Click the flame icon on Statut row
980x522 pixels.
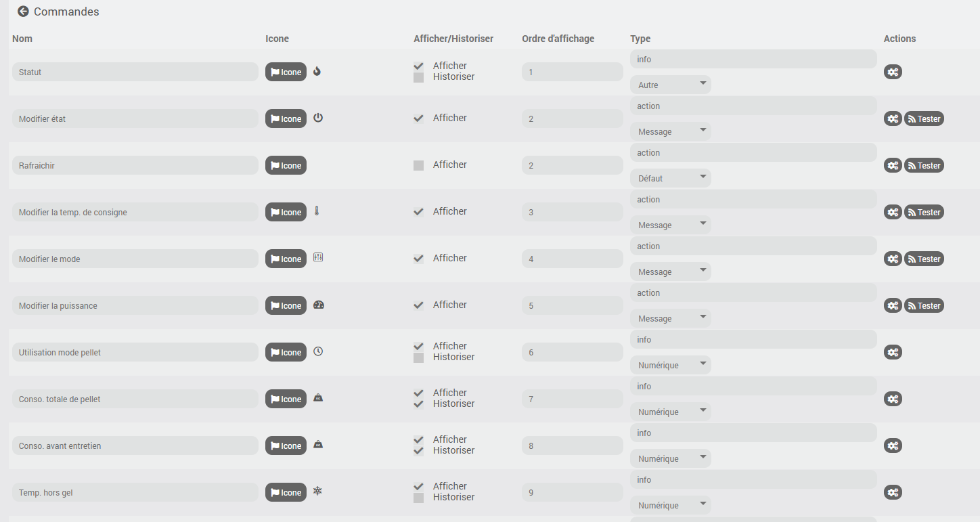[317, 71]
